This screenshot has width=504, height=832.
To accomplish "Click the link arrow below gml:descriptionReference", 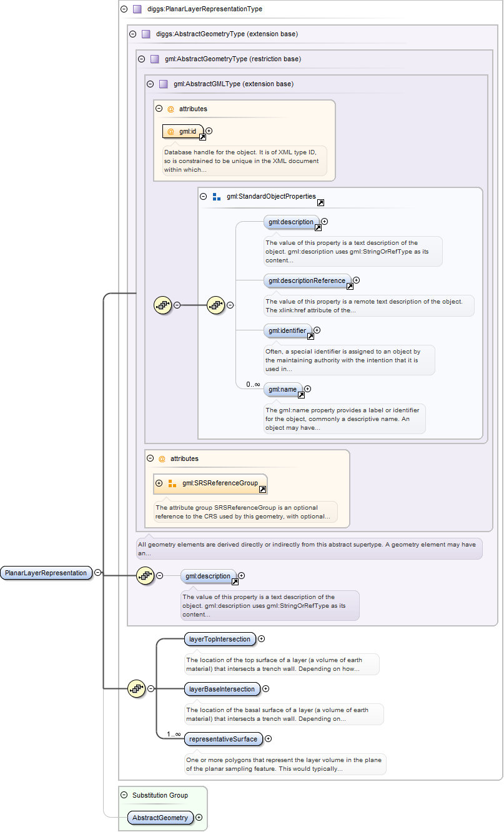I will pos(350,287).
